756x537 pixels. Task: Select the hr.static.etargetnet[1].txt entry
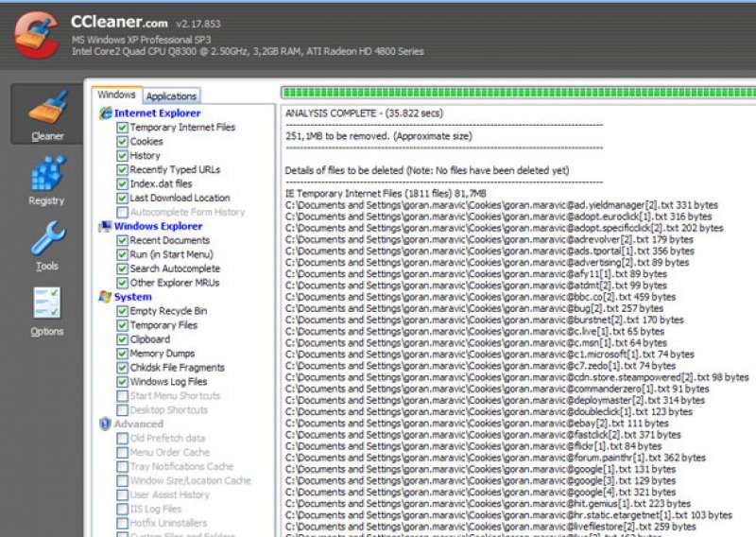508,515
